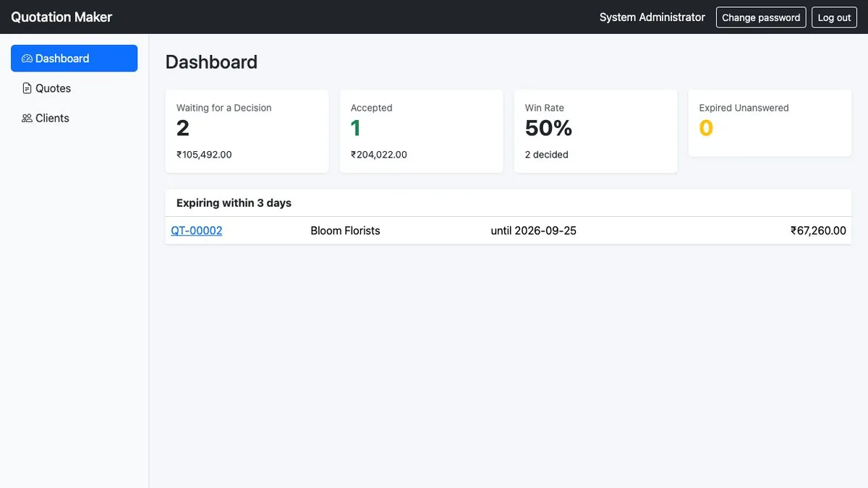Open quotation QT-00002 link
Image resolution: width=868 pixels, height=488 pixels.
197,231
